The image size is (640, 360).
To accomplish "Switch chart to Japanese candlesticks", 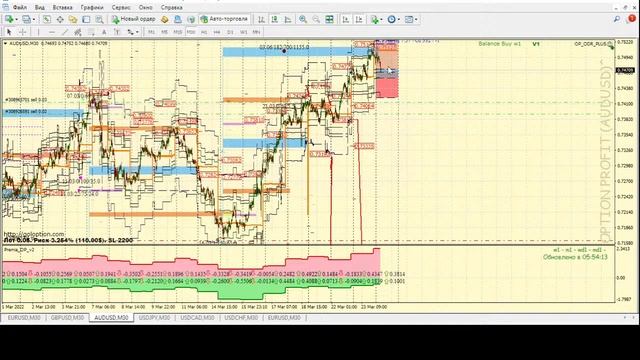I will tap(275, 19).
